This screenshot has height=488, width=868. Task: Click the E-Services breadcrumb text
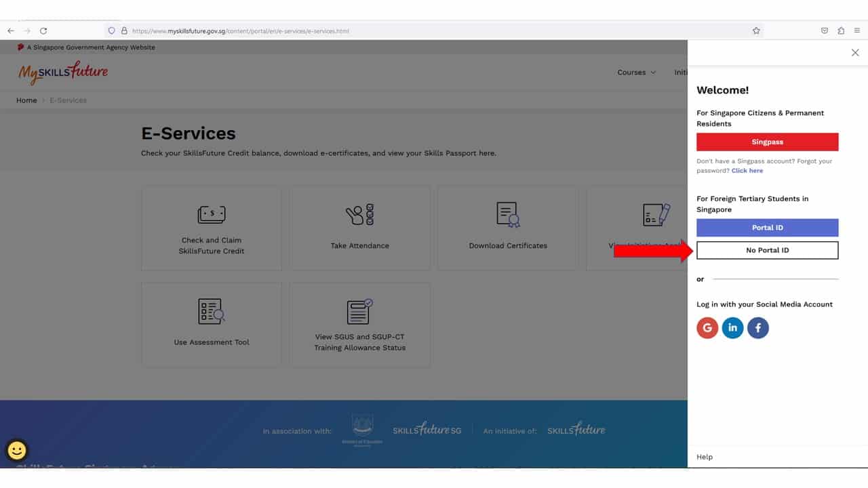[x=68, y=100]
